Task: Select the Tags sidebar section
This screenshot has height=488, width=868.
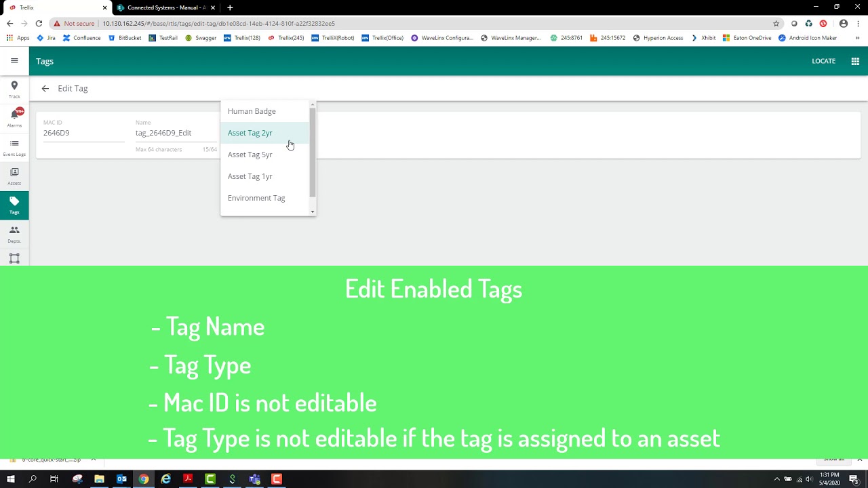Action: point(14,205)
